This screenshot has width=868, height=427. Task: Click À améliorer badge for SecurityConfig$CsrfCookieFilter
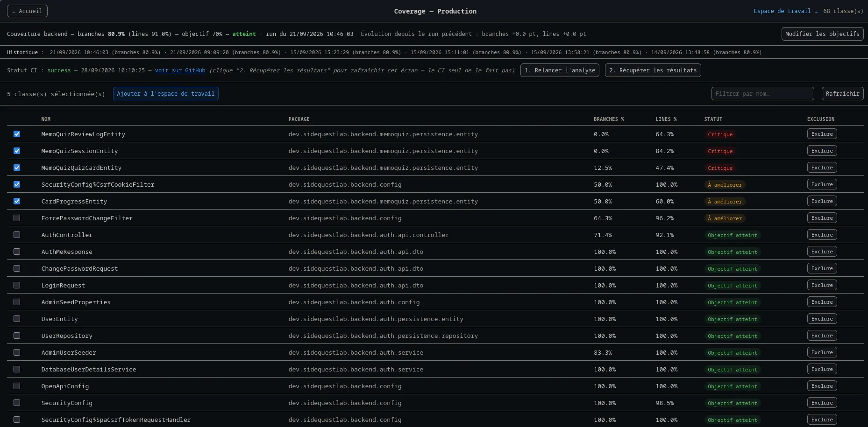pyautogui.click(x=725, y=185)
